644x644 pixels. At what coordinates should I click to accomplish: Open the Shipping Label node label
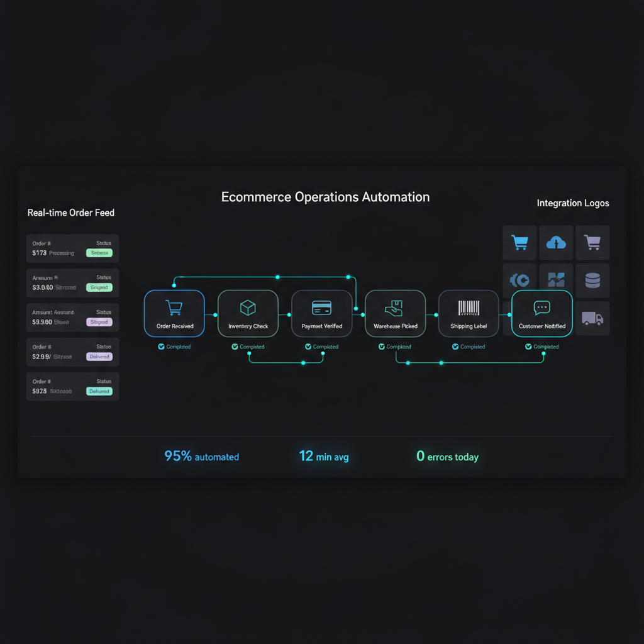tap(469, 326)
